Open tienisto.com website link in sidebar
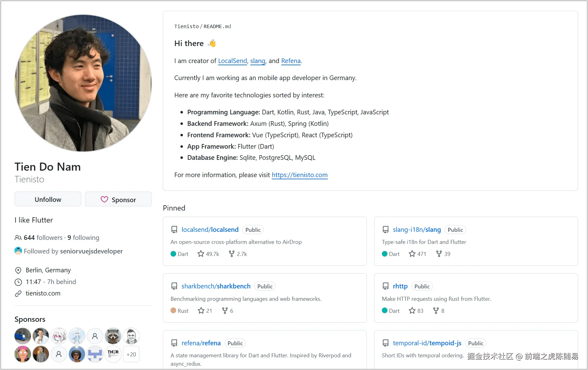The image size is (588, 370). pos(43,293)
